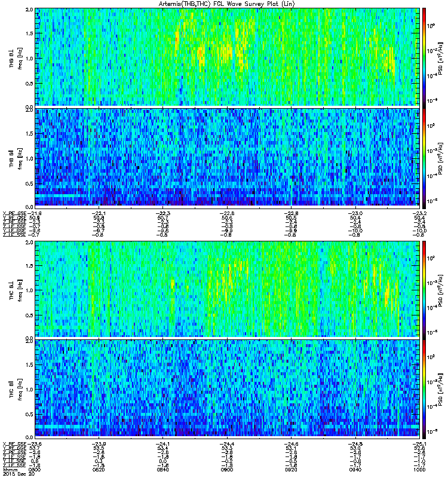Click the '-23.2' X_RE_GSE value
The height and width of the screenshot is (478, 448).
click(x=419, y=213)
